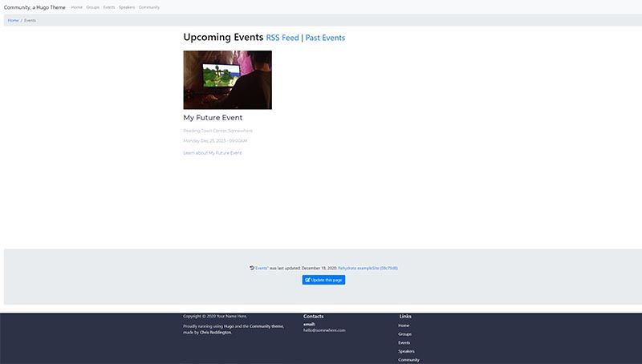Click the history icon beside the 'Events' link
Image resolution: width=642 pixels, height=364 pixels.
coord(252,268)
